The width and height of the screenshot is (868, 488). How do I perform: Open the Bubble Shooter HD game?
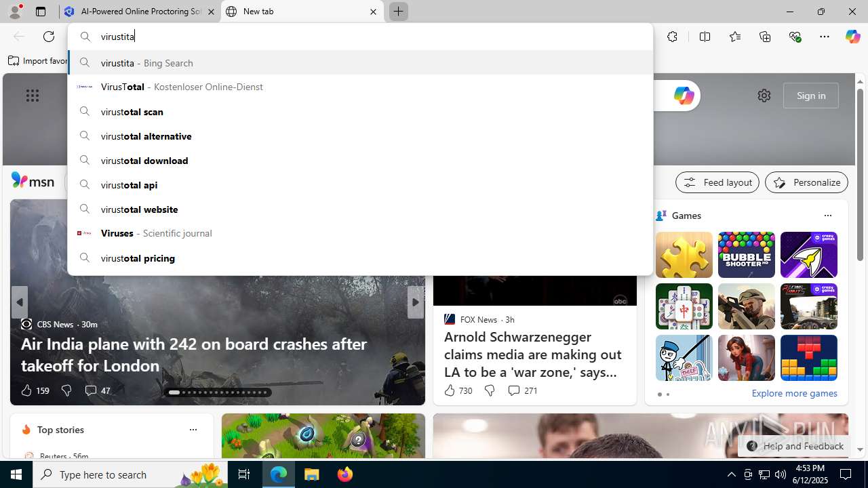tap(746, 255)
